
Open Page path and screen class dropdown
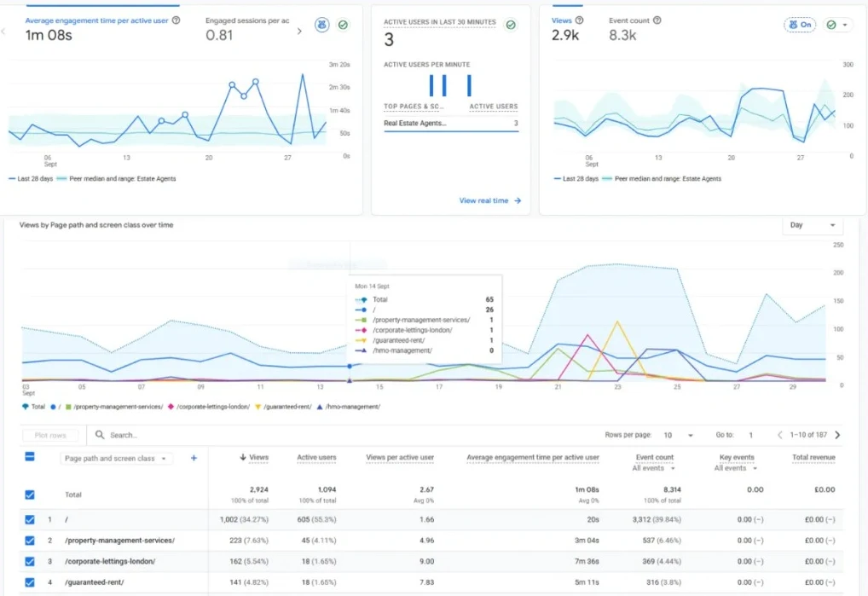pyautogui.click(x=116, y=458)
